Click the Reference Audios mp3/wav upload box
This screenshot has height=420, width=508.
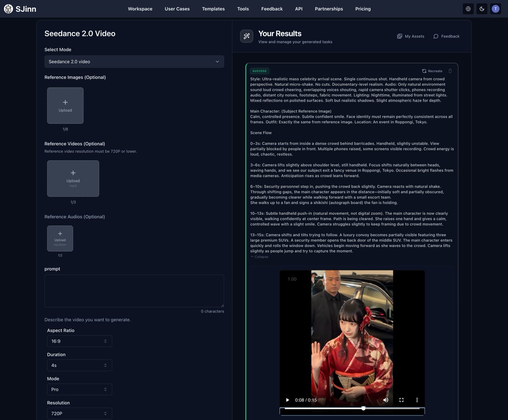tap(60, 238)
